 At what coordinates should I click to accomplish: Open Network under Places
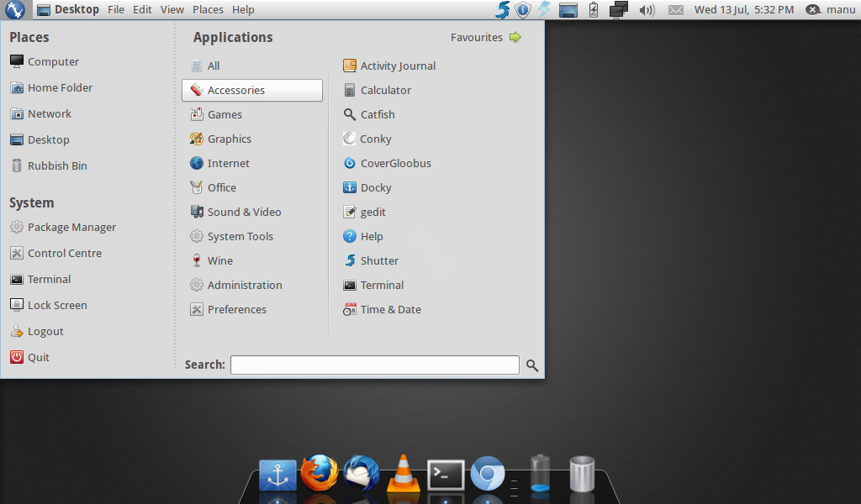40,113
